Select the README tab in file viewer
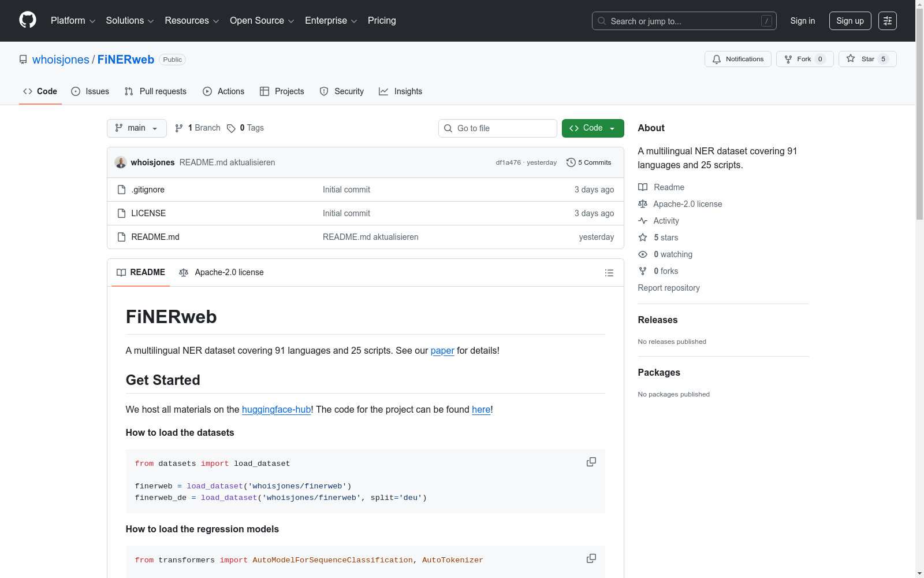Image resolution: width=924 pixels, height=578 pixels. (x=141, y=273)
